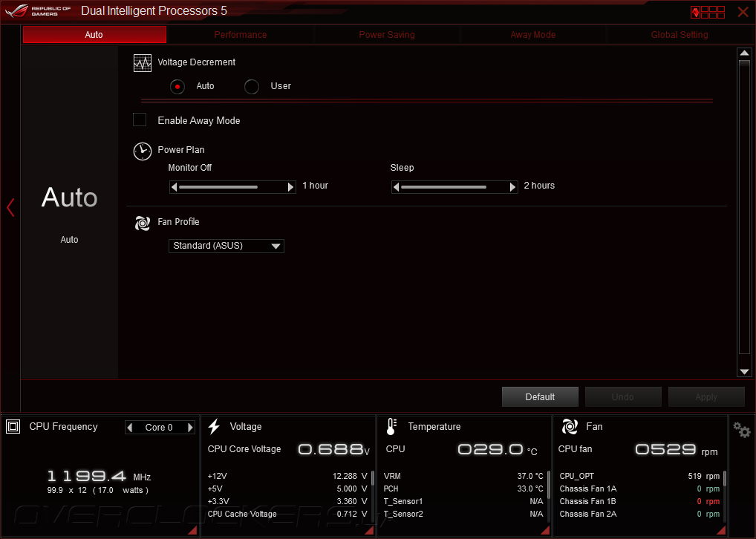Image resolution: width=756 pixels, height=539 pixels.
Task: Click the Voltage lightning bolt icon
Action: pyautogui.click(x=214, y=426)
